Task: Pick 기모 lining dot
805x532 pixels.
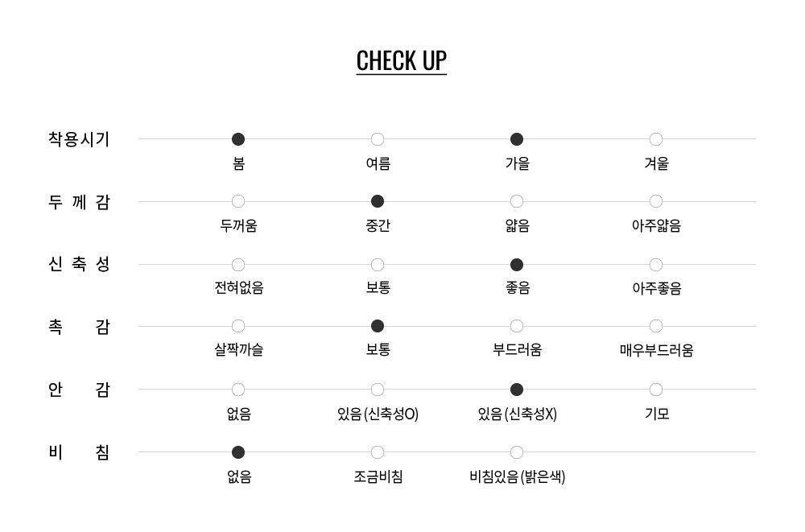Action: (655, 390)
